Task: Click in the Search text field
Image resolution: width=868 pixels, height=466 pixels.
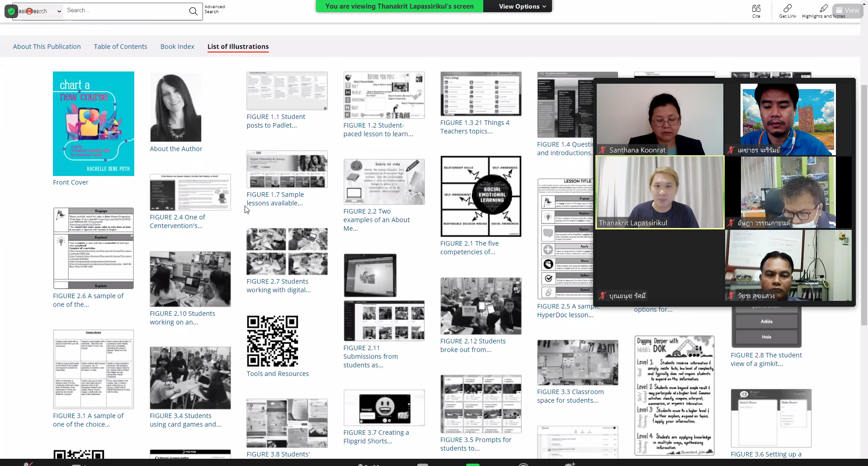Action: click(x=124, y=10)
